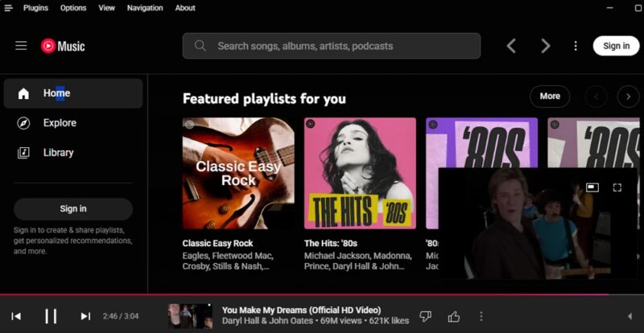Skip to the next track
Screen dimensions: 644x333
(85, 316)
